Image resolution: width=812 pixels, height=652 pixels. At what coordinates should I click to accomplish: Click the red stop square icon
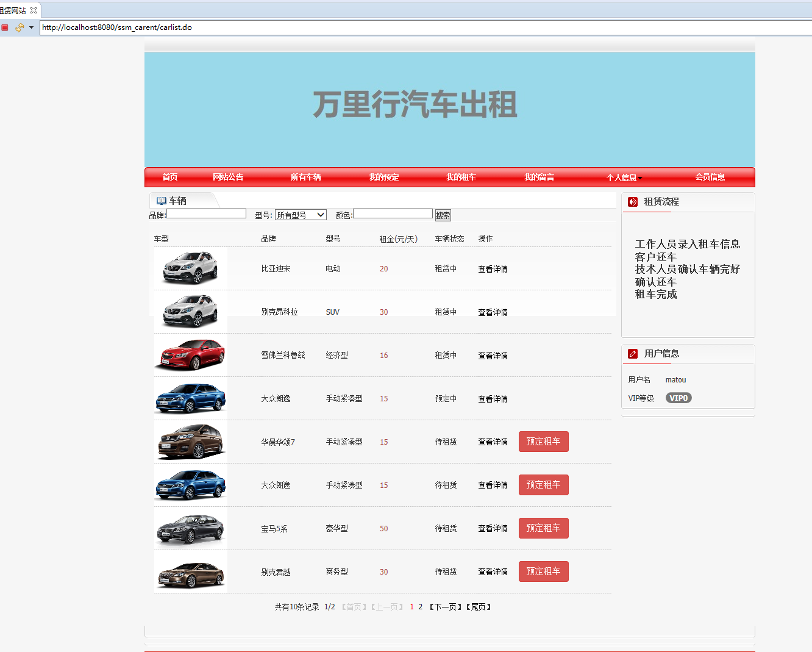4,27
